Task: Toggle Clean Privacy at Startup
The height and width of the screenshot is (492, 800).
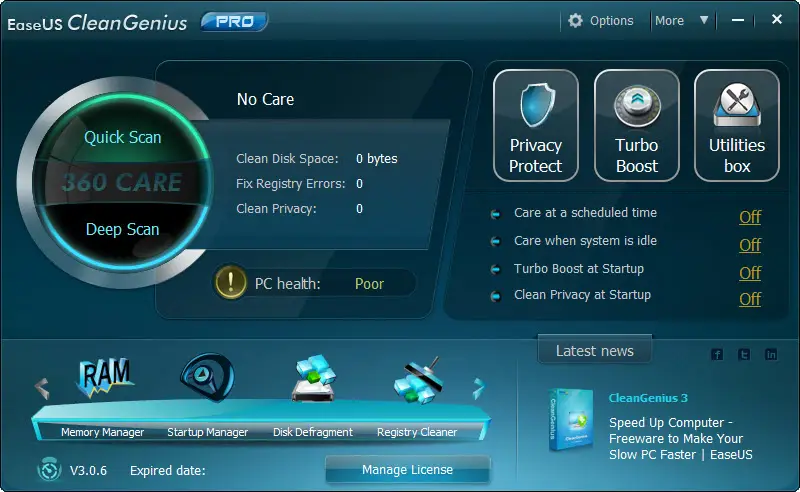Action: pos(750,300)
